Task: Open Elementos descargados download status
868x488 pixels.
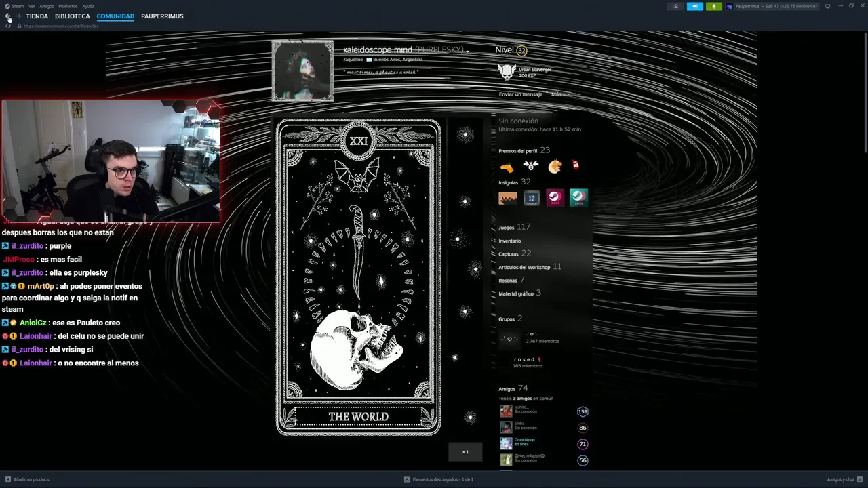Action: click(439, 479)
